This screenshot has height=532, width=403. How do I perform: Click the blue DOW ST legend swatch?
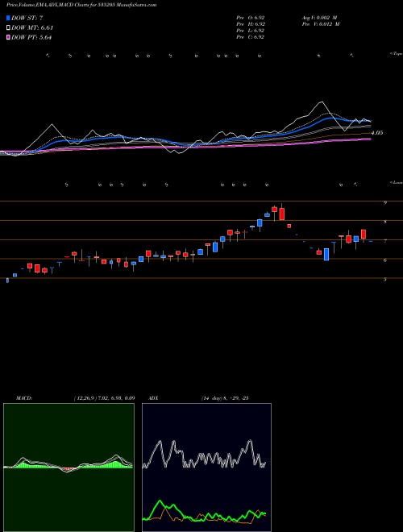point(8,18)
